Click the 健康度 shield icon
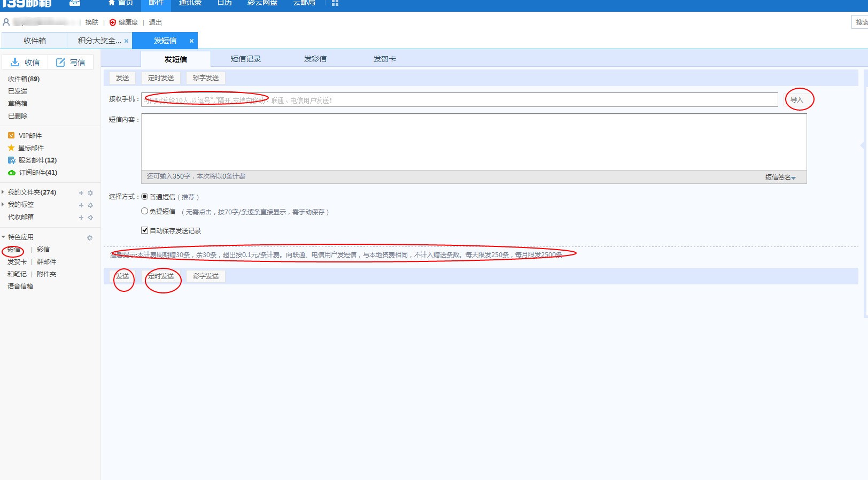This screenshot has height=480, width=868. [x=113, y=22]
